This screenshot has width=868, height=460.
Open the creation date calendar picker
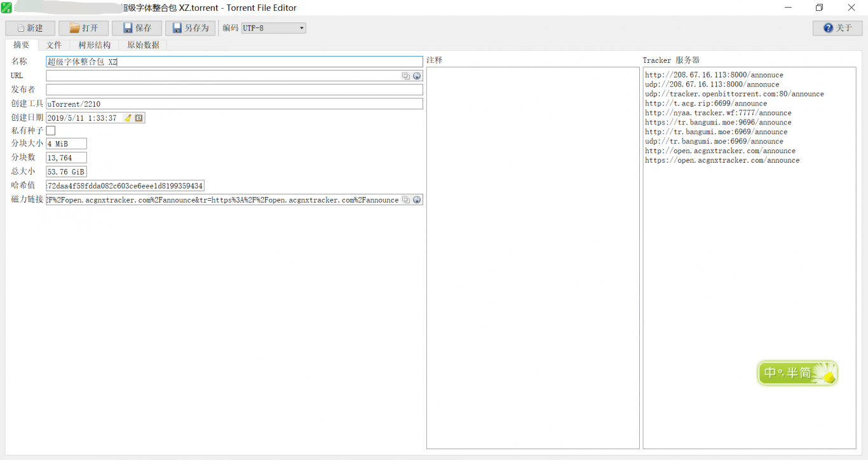139,118
